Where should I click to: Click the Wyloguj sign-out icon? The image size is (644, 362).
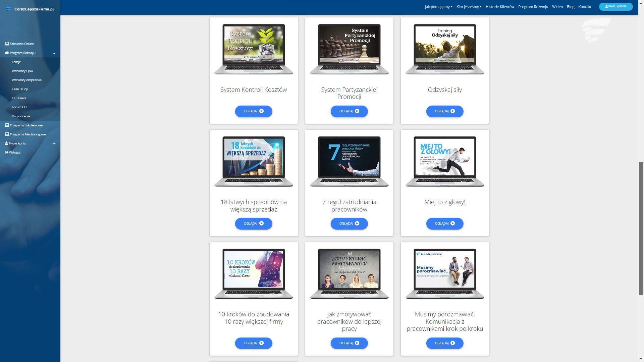click(6, 153)
